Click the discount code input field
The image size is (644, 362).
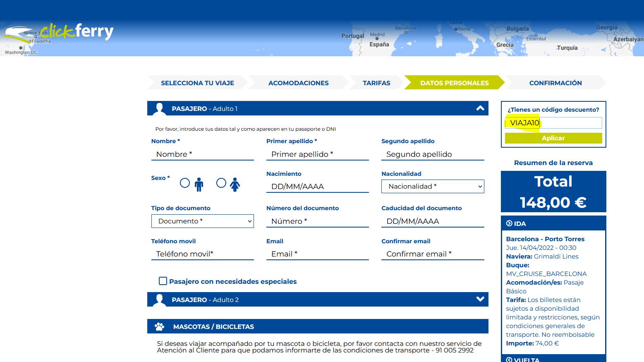(x=553, y=123)
